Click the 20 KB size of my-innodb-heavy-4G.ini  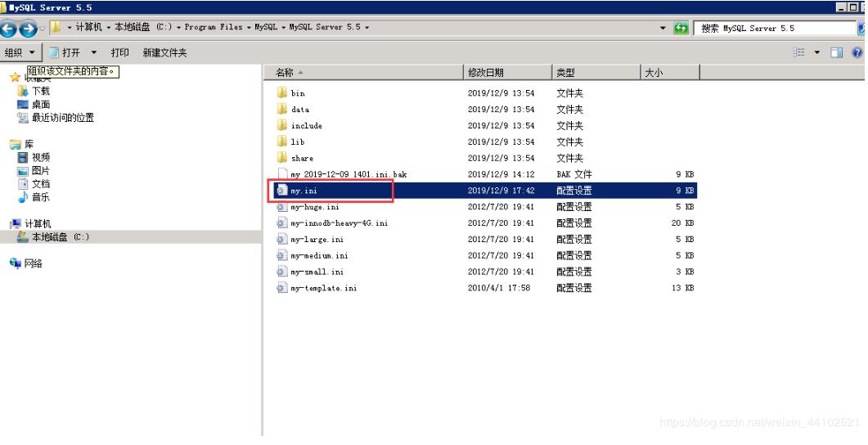click(x=682, y=223)
